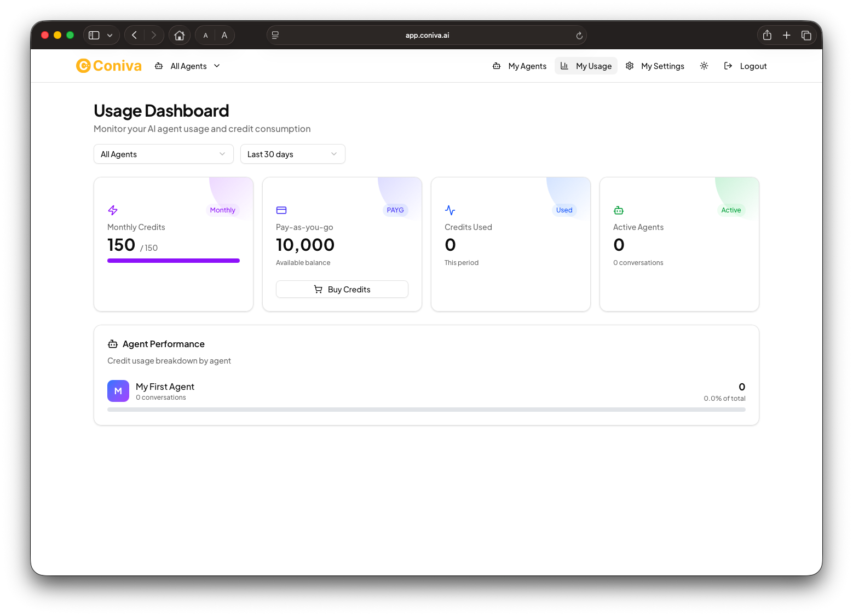Click the credit card icon on Pay-as-you-go card
853x616 pixels.
click(281, 210)
